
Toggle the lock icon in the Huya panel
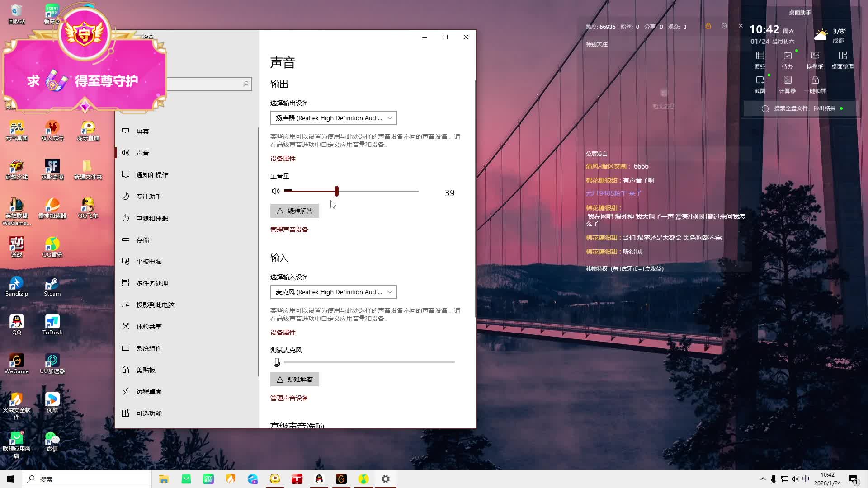(708, 26)
